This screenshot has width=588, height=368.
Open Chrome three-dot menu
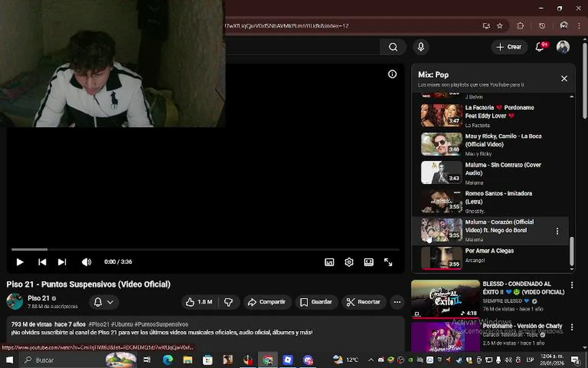click(579, 26)
